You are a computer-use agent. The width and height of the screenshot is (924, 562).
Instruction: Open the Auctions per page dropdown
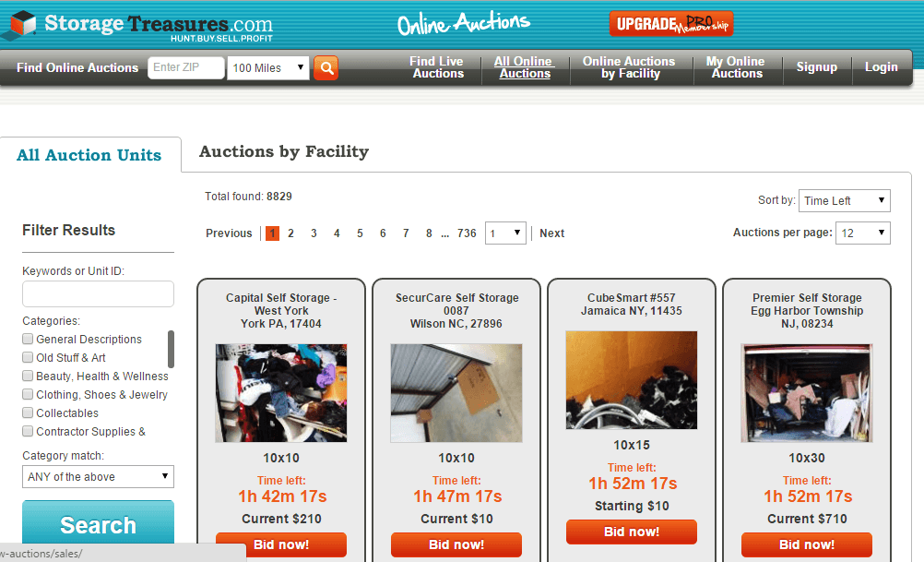[863, 233]
